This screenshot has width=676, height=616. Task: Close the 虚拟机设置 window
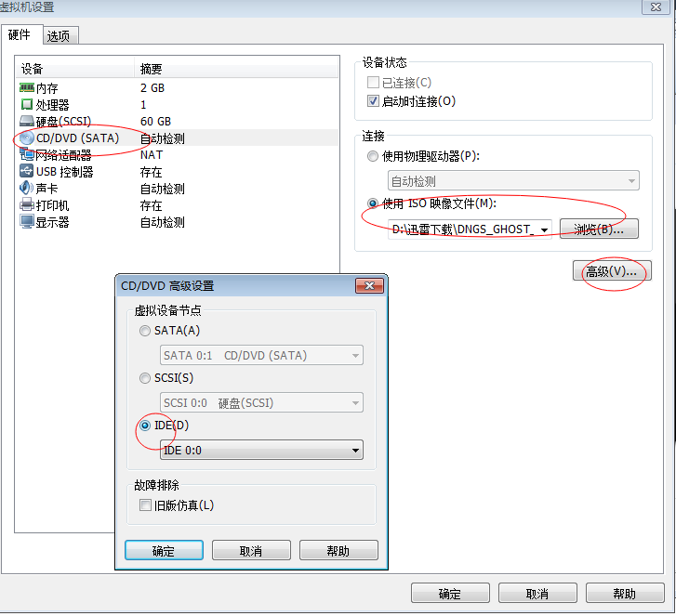[656, 7]
